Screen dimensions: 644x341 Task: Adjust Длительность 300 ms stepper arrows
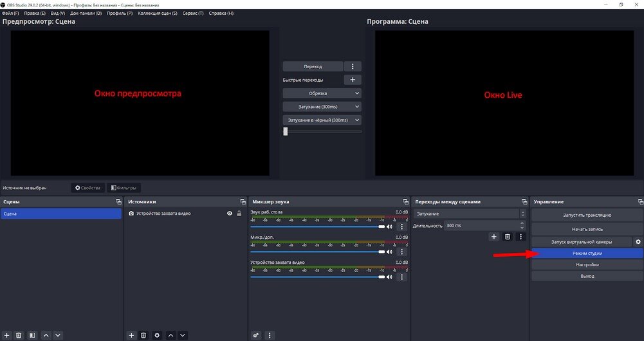point(522,226)
